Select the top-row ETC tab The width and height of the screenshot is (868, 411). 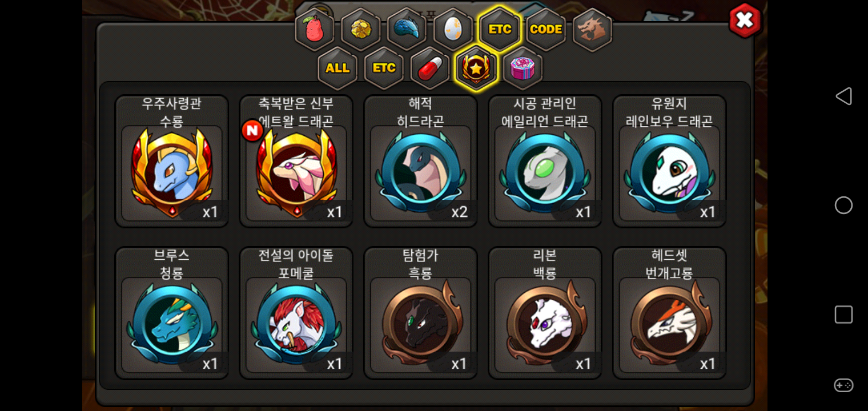click(x=500, y=29)
